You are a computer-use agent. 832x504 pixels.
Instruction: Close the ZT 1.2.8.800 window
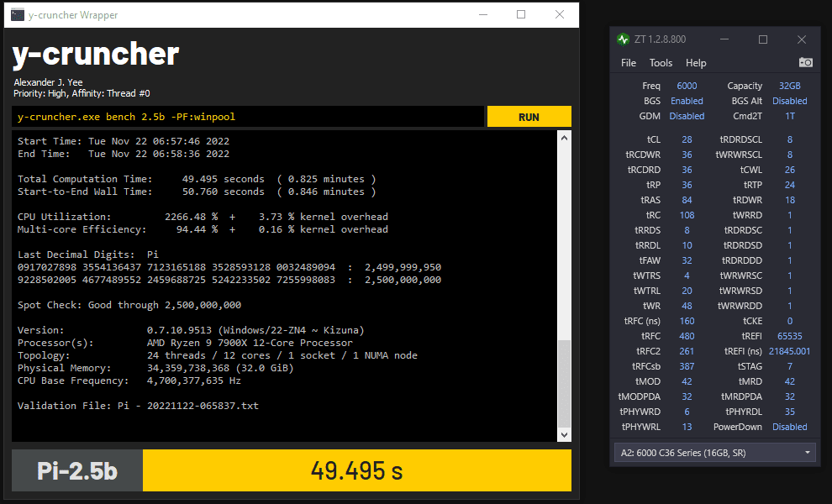(x=802, y=39)
